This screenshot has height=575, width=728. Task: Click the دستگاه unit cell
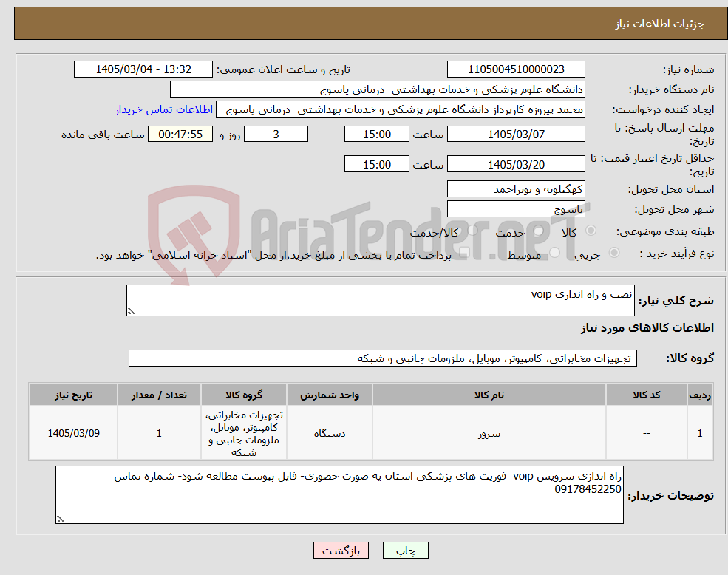coord(329,433)
